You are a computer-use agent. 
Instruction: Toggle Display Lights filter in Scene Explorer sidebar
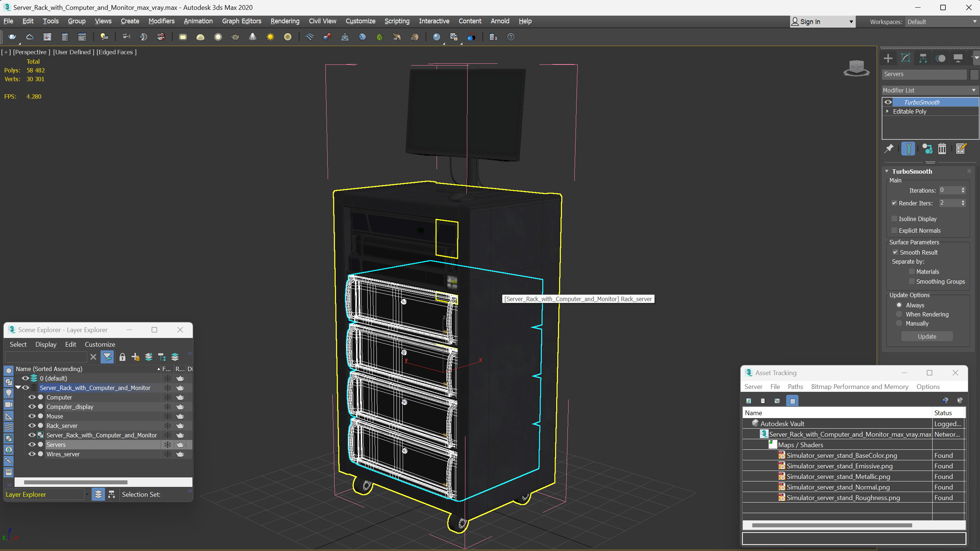coord(8,393)
